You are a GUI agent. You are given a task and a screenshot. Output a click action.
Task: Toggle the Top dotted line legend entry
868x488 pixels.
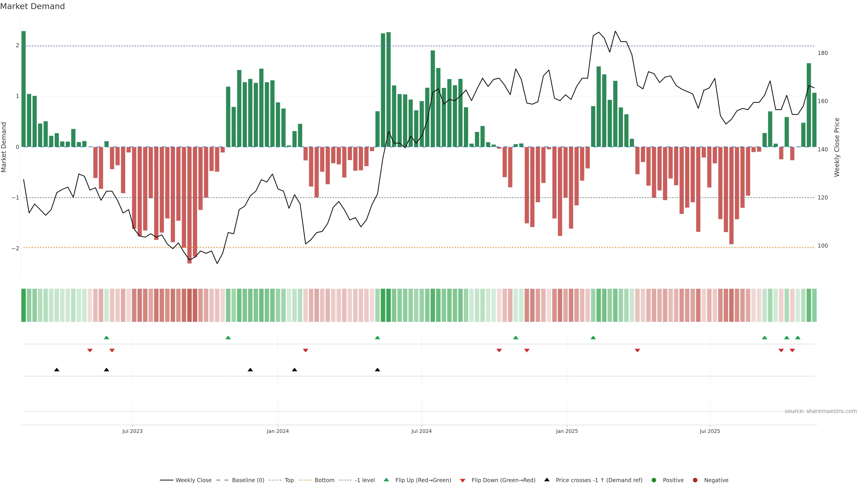click(289, 480)
